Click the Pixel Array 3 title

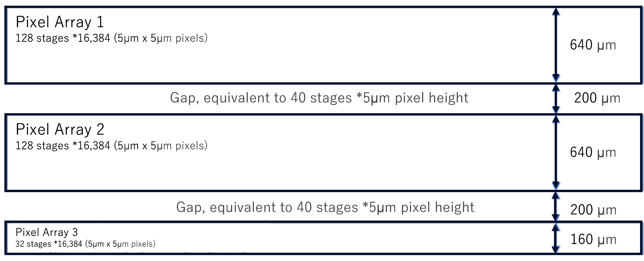[x=47, y=232]
